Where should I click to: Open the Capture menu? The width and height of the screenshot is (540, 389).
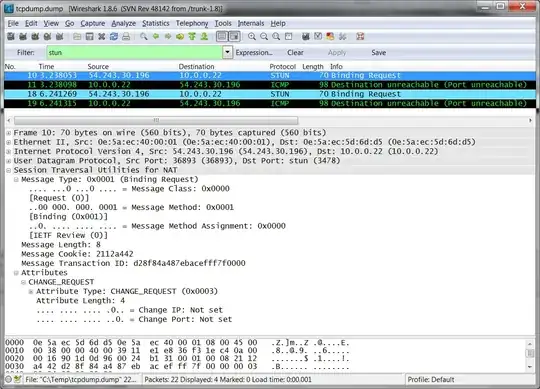click(x=93, y=23)
